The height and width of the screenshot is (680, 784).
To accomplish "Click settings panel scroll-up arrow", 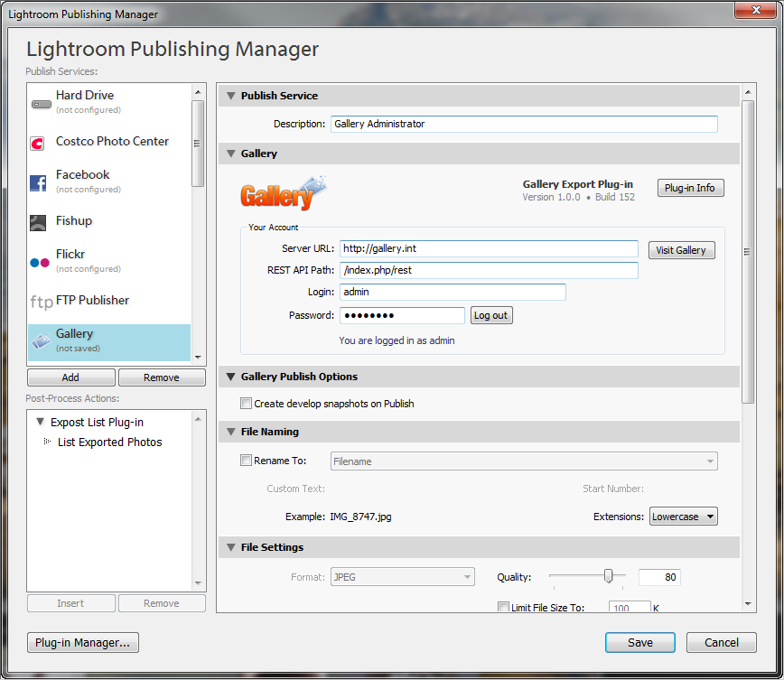I will point(748,92).
